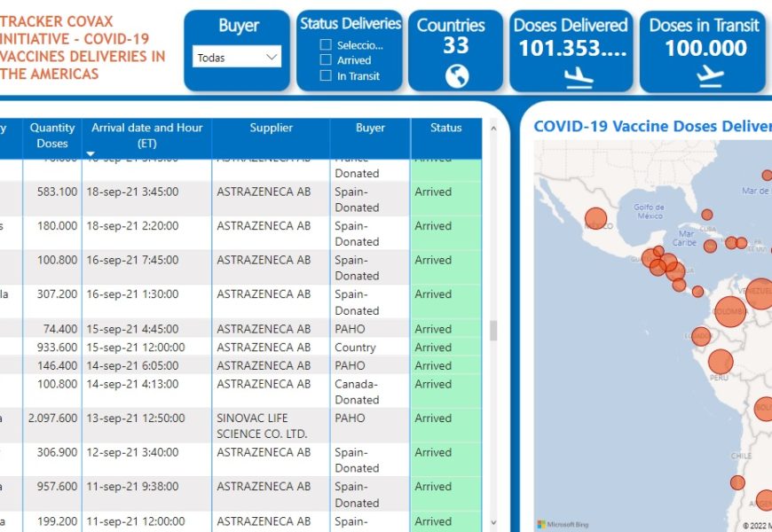Sort table by Quantity Doses column header
This screenshot has width=772, height=532.
52,136
